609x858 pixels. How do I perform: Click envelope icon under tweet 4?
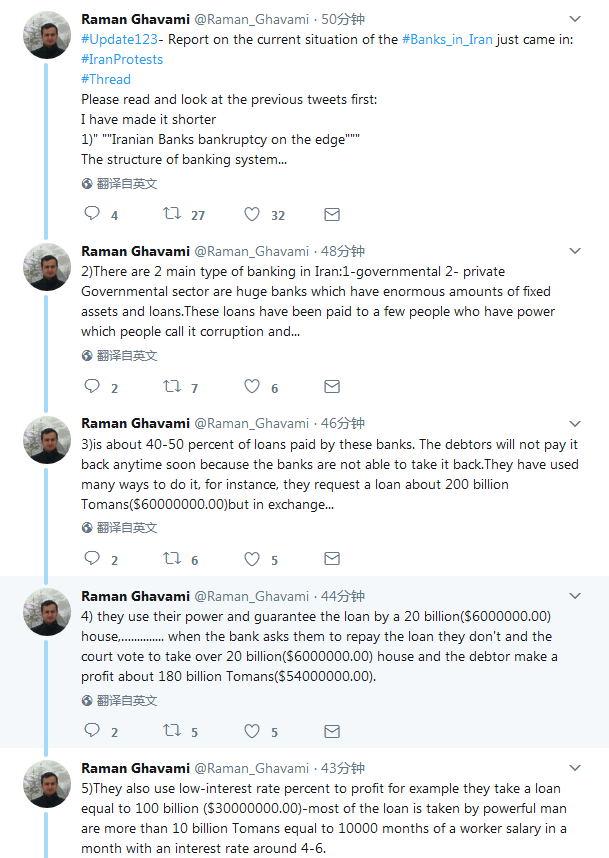point(332,731)
